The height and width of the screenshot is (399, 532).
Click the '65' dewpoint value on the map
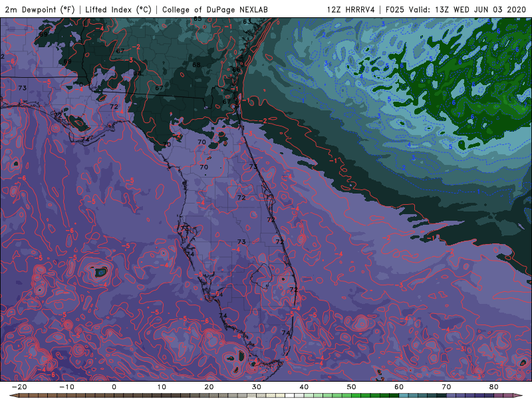click(198, 19)
